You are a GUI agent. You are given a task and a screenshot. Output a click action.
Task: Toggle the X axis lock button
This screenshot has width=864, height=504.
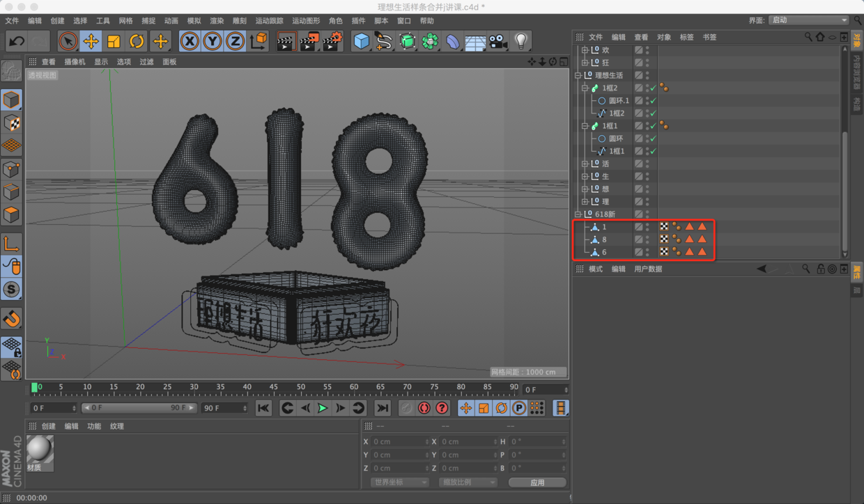click(190, 41)
